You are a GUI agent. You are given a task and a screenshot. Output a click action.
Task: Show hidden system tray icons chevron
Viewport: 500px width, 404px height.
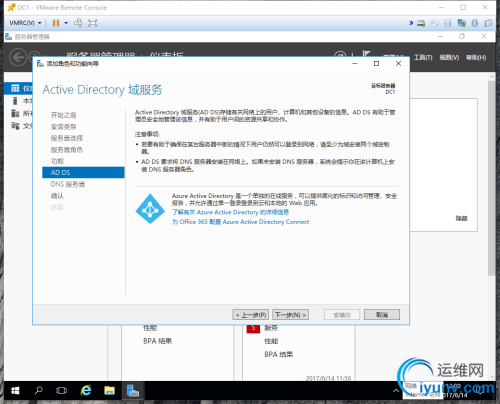pos(396,391)
